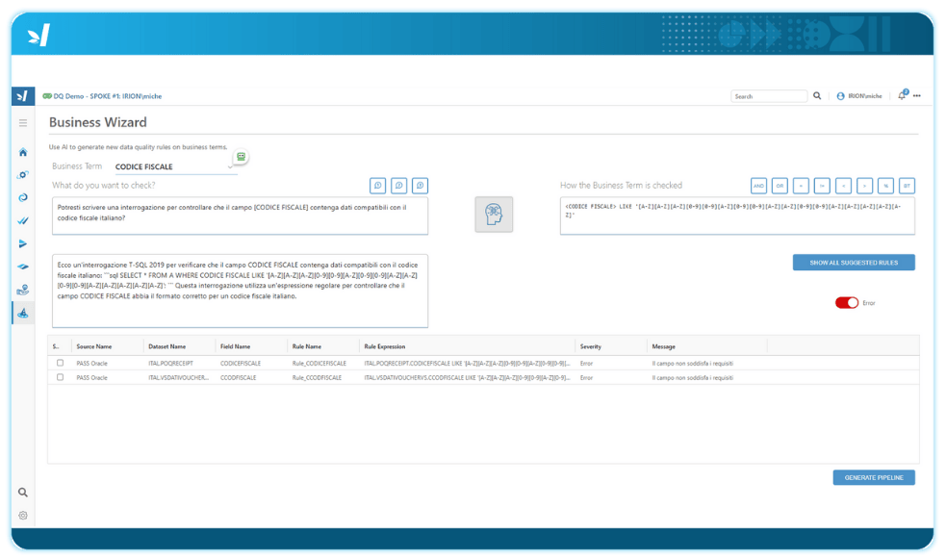Insert the percent operator
This screenshot has height=560, width=946.
click(x=885, y=186)
